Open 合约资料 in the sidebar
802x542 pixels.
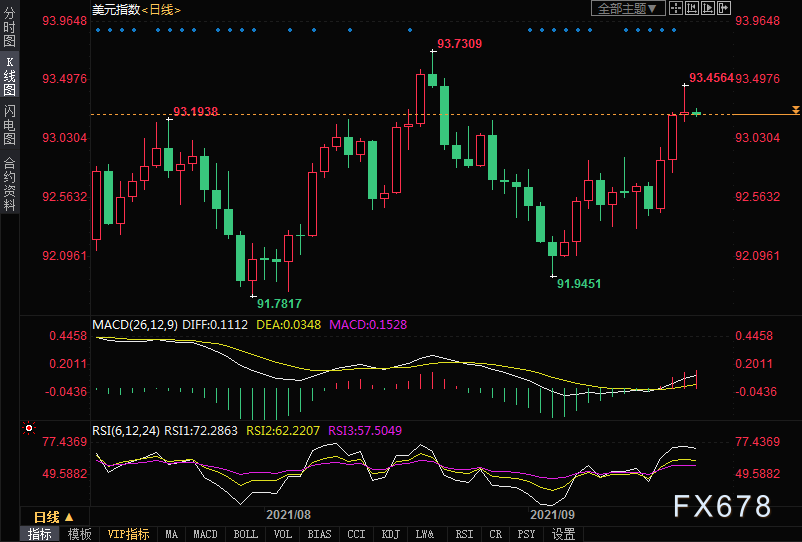pos(9,185)
